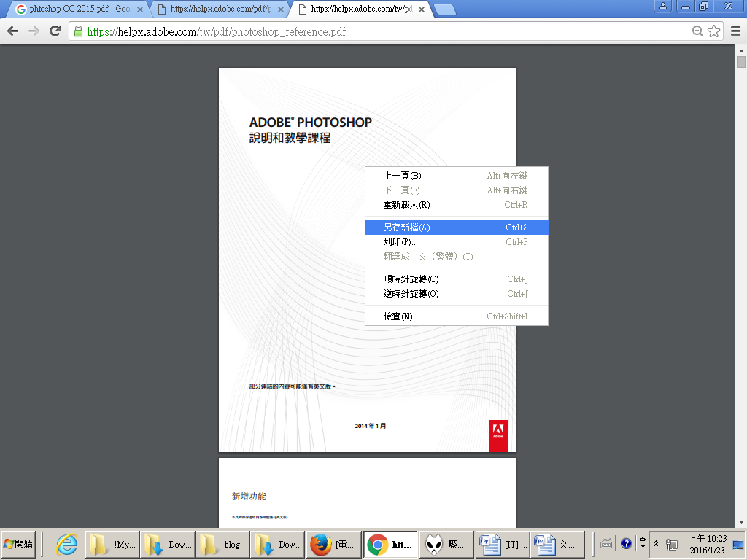747x560 pixels.
Task: Switch to phtoshop CC 2015.pdf Google tab
Action: pyautogui.click(x=79, y=9)
